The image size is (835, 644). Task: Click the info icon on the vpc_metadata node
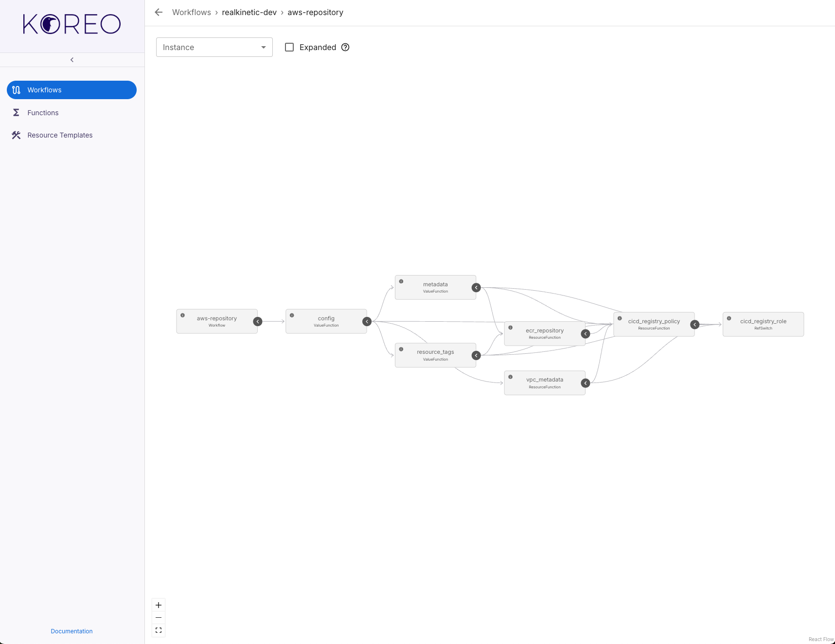pos(510,376)
